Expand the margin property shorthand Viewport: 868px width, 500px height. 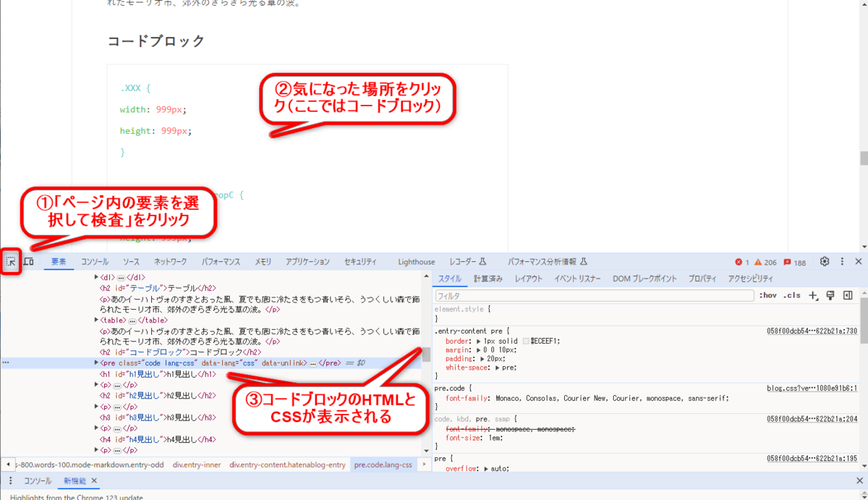point(479,349)
